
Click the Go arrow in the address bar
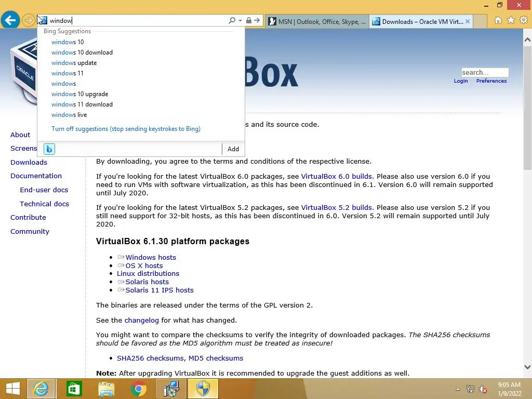pyautogui.click(x=257, y=20)
